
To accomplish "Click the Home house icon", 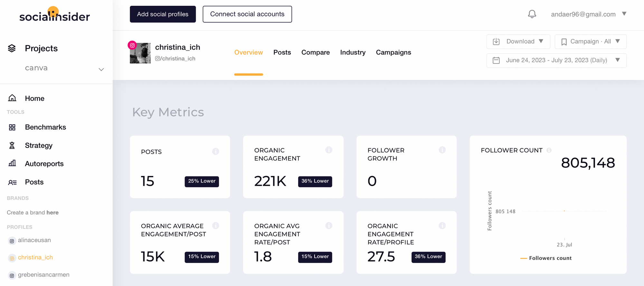I will coord(12,98).
